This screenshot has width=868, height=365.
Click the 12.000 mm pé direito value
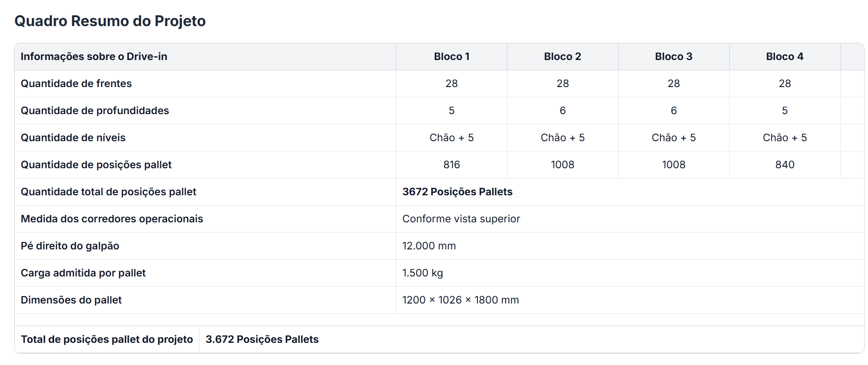point(429,246)
